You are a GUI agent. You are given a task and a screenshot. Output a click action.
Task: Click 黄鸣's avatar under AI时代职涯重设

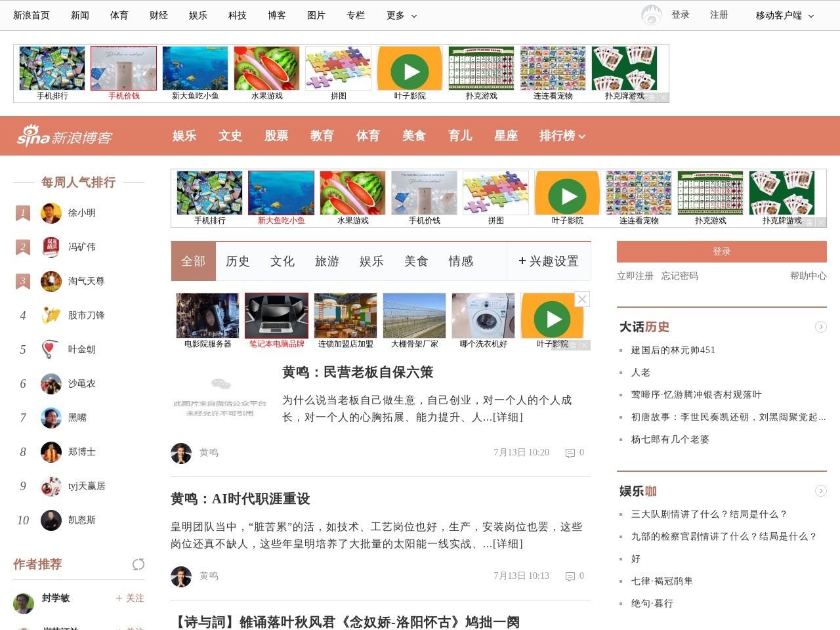pyautogui.click(x=181, y=577)
